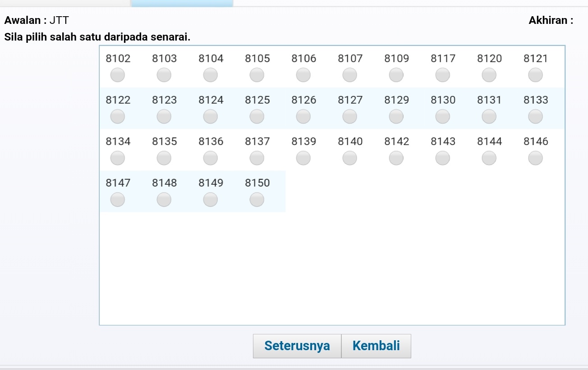This screenshot has height=370, width=588.
Task: Select the 8143 radio button
Action: pos(442,158)
